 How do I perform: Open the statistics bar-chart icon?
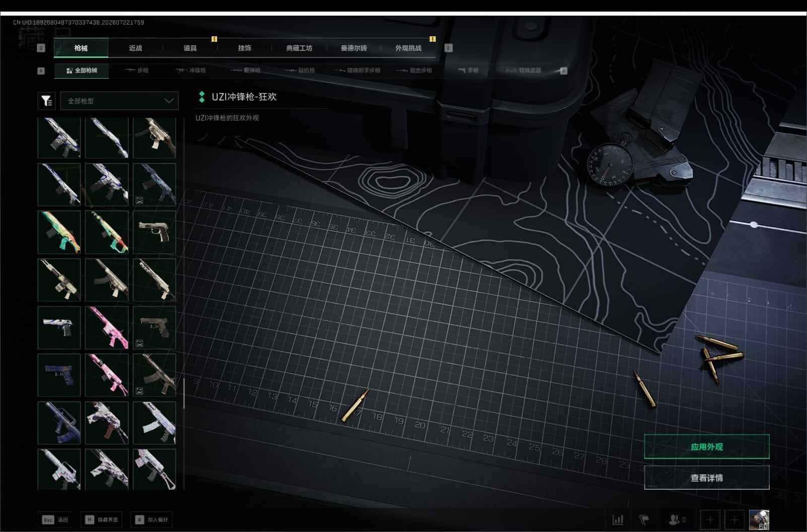[618, 519]
